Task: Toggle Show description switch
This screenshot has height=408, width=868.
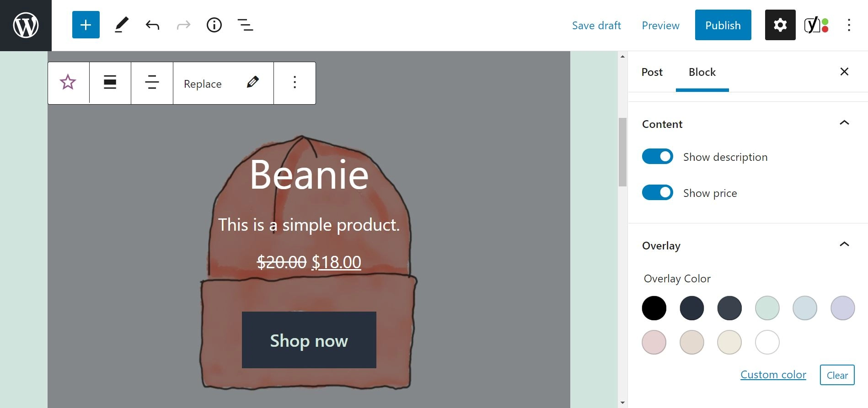Action: pyautogui.click(x=657, y=156)
